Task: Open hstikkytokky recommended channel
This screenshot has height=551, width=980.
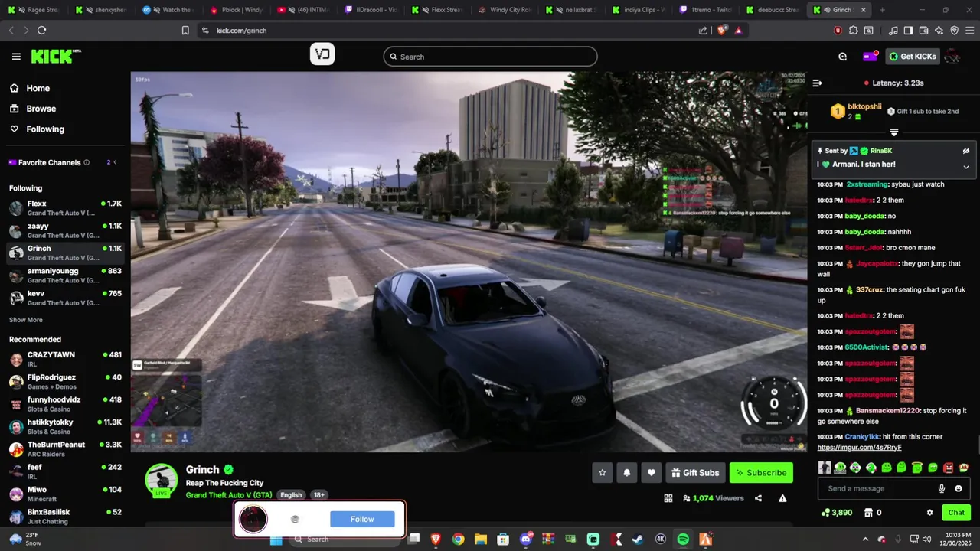Action: click(65, 426)
